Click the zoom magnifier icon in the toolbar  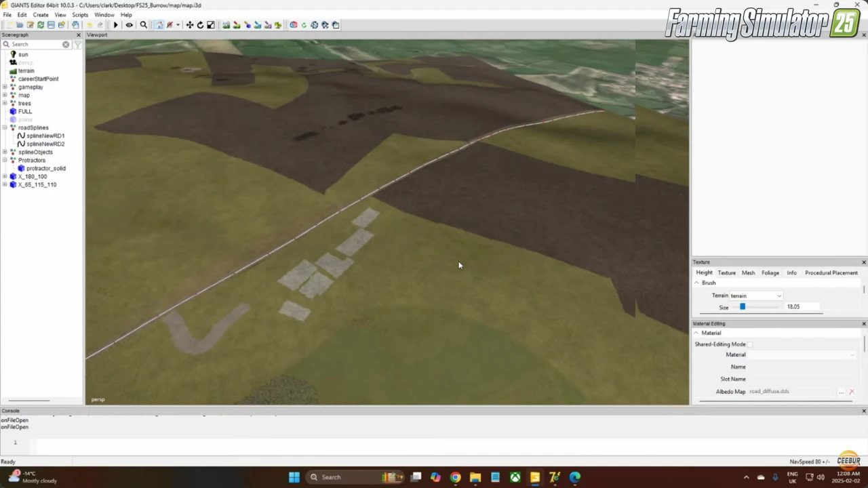[144, 25]
